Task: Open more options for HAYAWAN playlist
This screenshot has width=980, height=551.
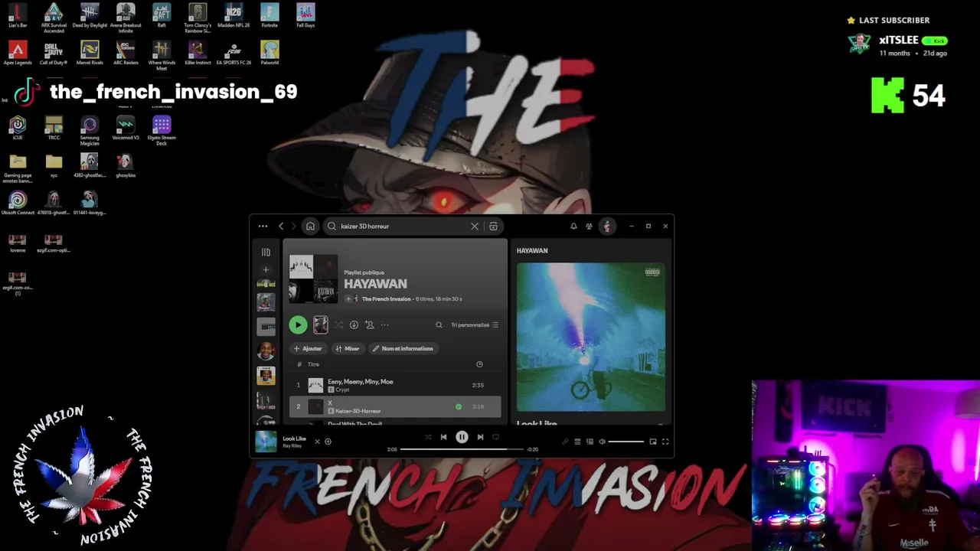Action: coord(384,325)
